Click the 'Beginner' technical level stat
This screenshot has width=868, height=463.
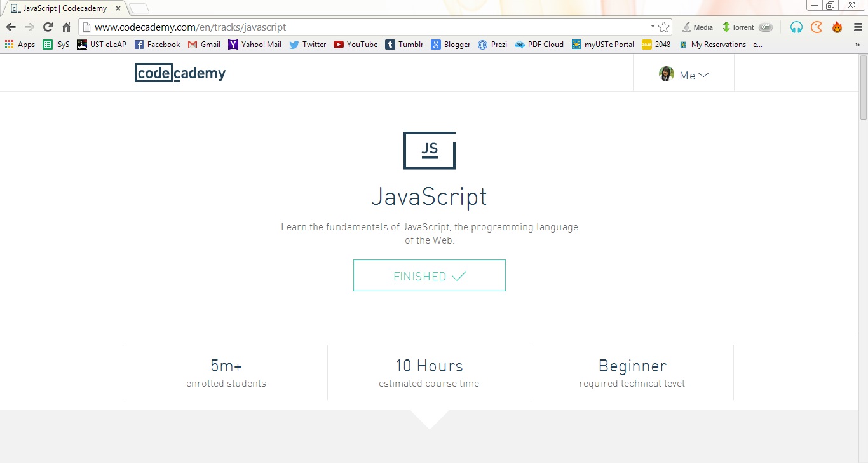tap(632, 373)
